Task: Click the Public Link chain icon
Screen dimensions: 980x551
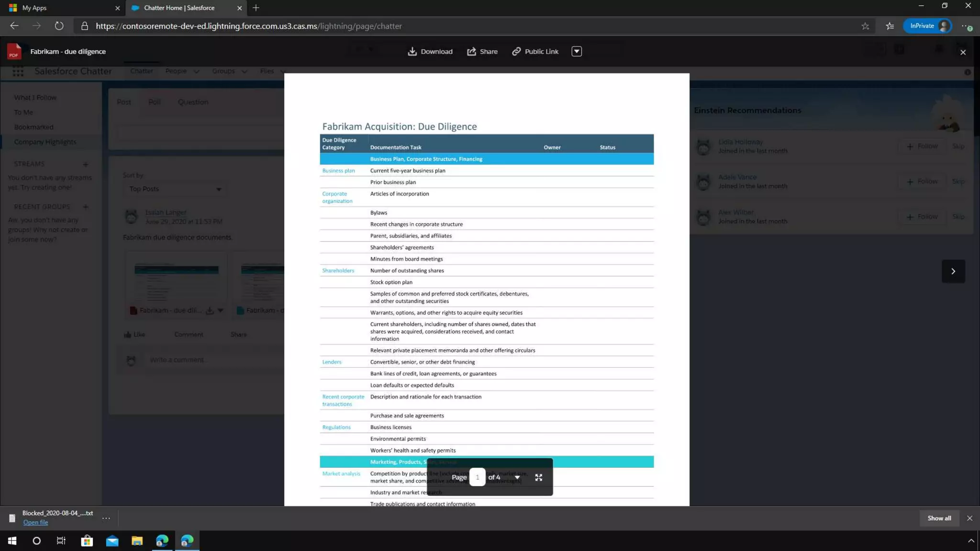Action: pyautogui.click(x=516, y=51)
